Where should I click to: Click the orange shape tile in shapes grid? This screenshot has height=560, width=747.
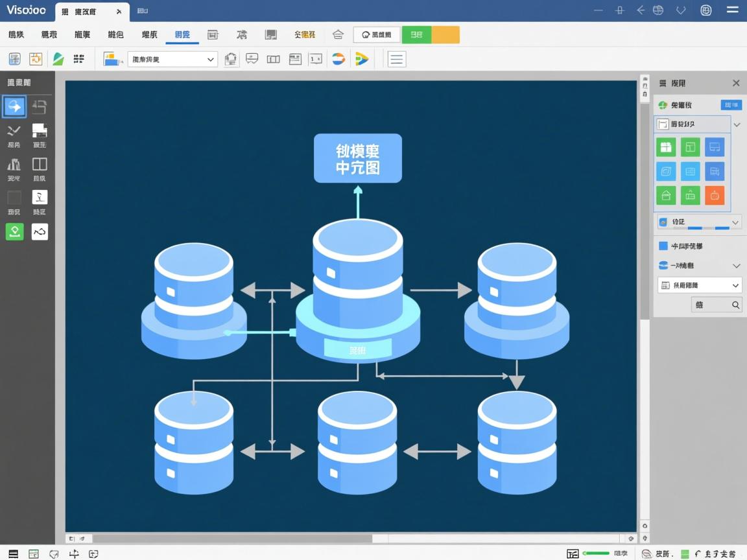714,195
